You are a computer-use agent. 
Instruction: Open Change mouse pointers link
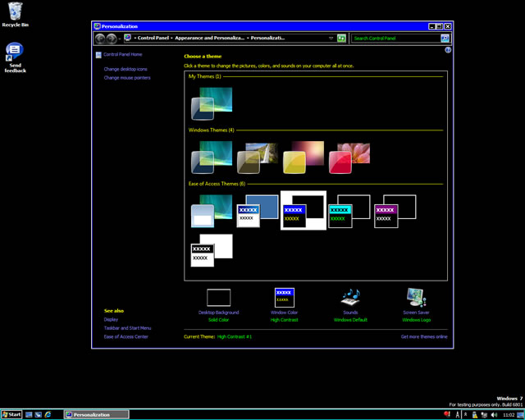[x=127, y=78]
